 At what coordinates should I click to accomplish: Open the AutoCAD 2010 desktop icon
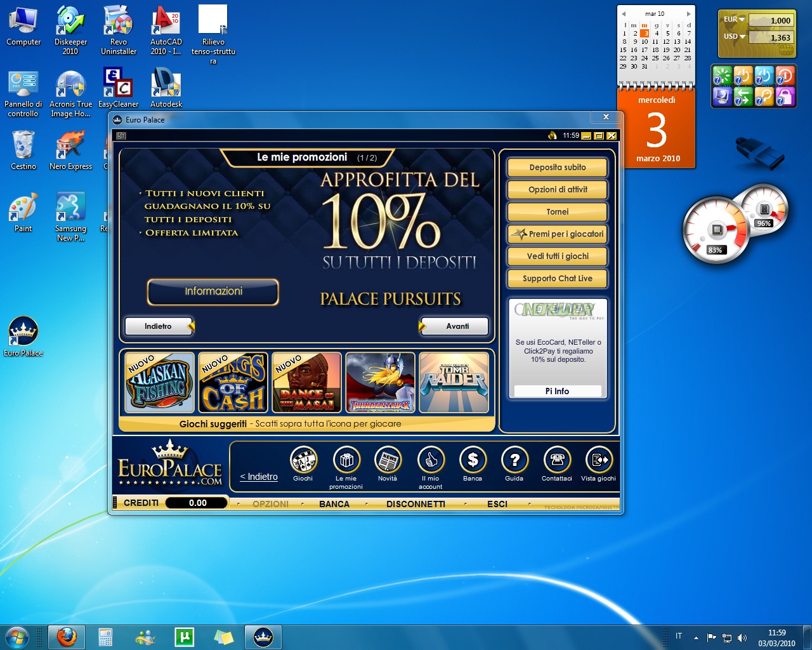(x=166, y=30)
